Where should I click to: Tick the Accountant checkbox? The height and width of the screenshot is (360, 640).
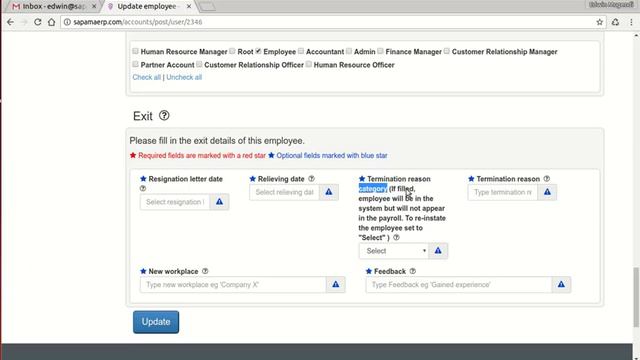(x=301, y=51)
